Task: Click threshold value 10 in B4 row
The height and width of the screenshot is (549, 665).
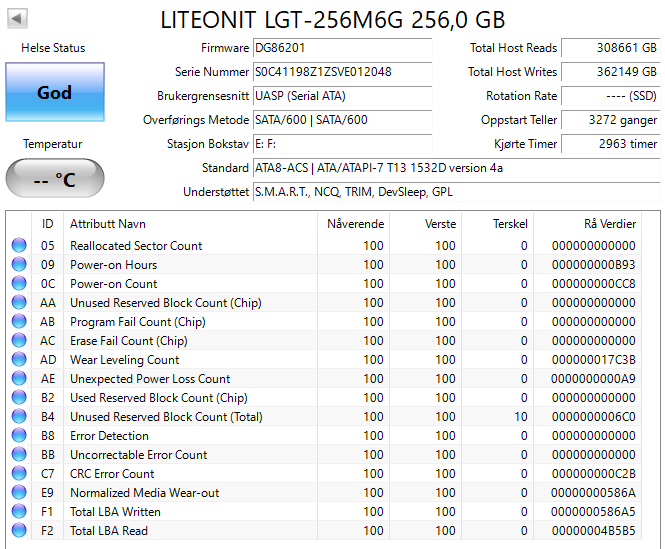Action: 521,417
